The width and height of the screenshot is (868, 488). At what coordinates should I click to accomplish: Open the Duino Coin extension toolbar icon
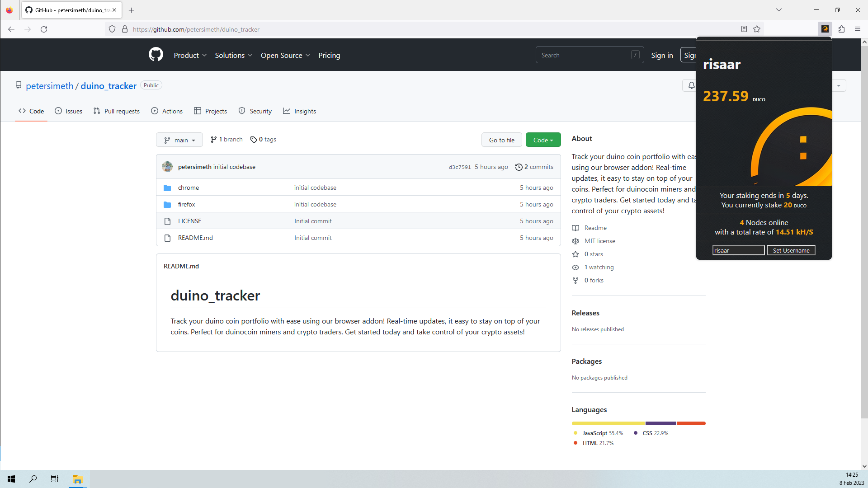pos(825,29)
